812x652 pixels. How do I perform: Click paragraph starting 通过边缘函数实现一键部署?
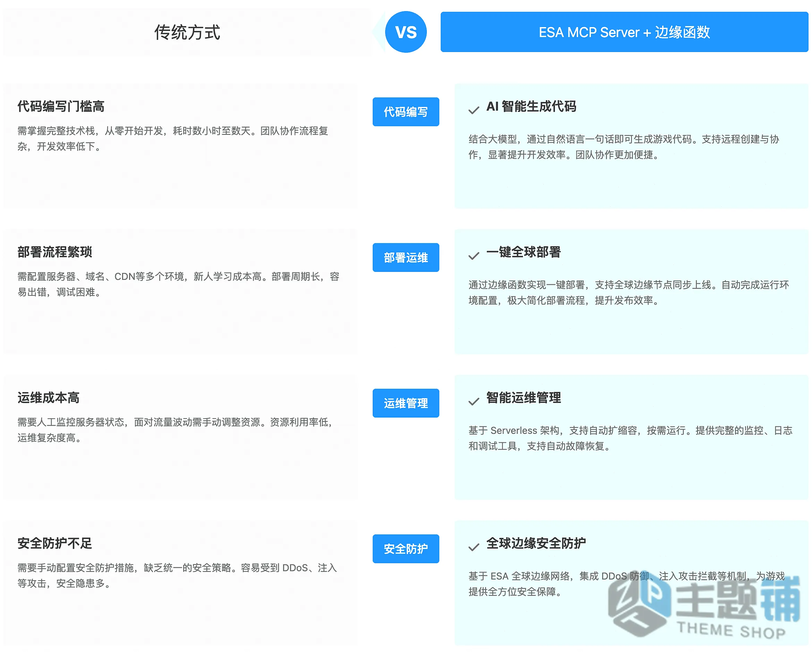628,292
